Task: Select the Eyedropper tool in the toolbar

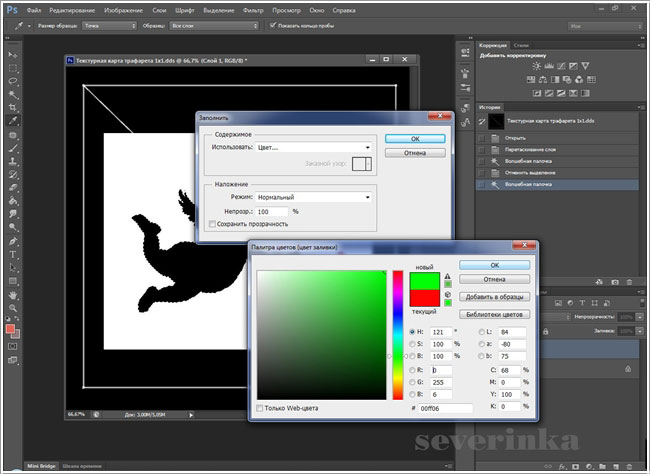Action: click(13, 120)
